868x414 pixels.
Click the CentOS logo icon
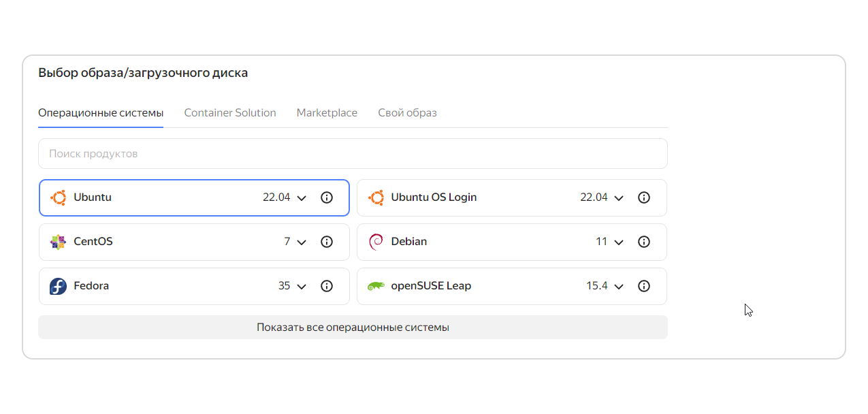pos(58,242)
